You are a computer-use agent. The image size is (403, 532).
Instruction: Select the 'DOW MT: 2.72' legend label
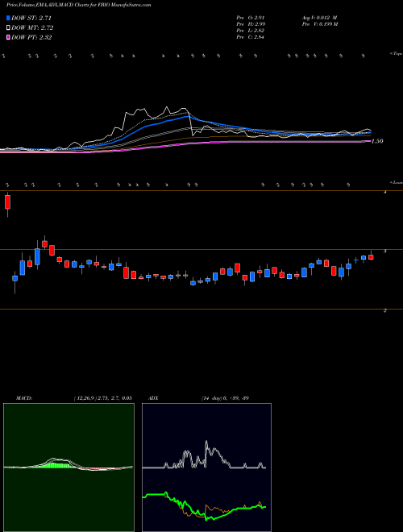[x=32, y=28]
